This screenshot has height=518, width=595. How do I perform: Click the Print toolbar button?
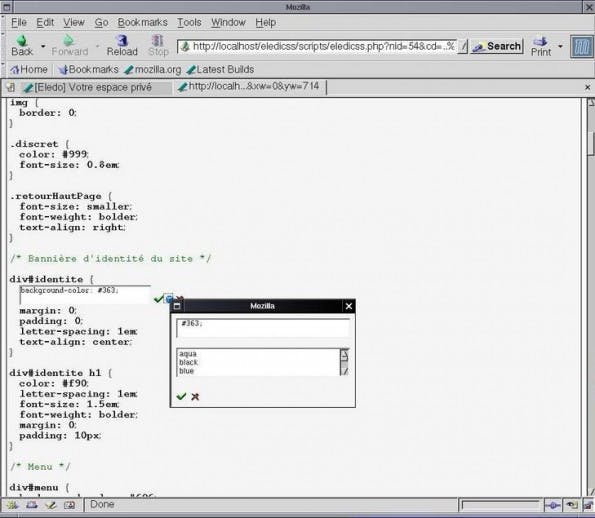(541, 46)
